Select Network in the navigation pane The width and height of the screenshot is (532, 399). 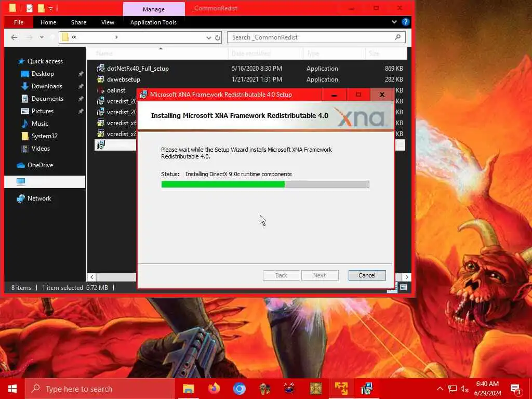point(39,198)
